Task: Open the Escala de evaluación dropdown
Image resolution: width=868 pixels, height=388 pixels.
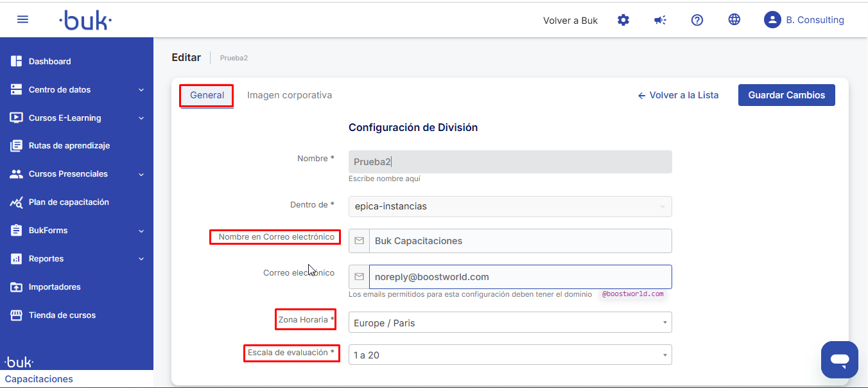Action: [510, 355]
